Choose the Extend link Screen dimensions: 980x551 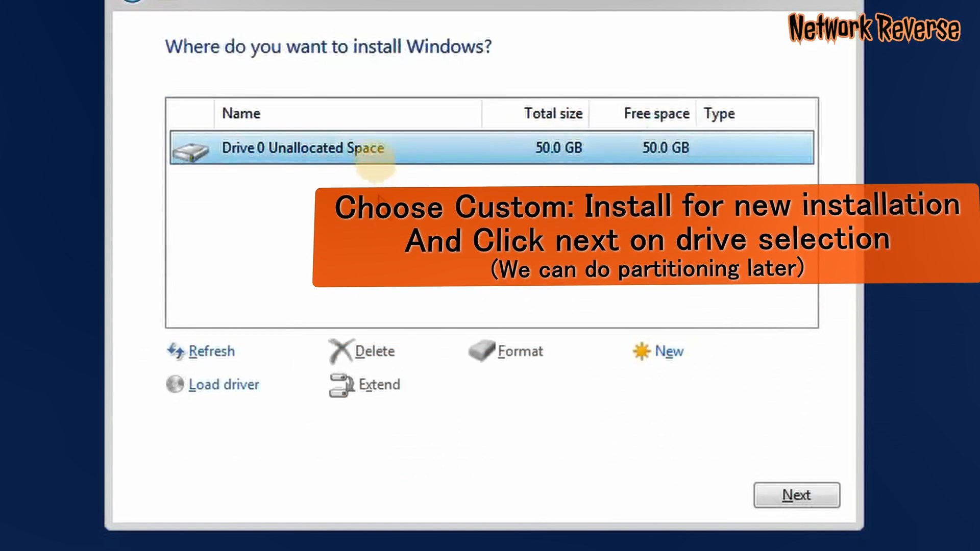pyautogui.click(x=379, y=384)
